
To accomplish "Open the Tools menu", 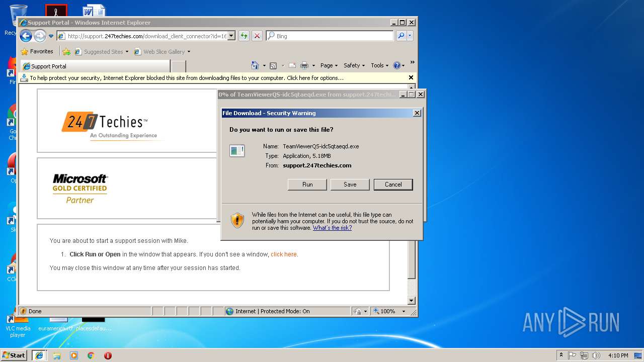I will [380, 65].
